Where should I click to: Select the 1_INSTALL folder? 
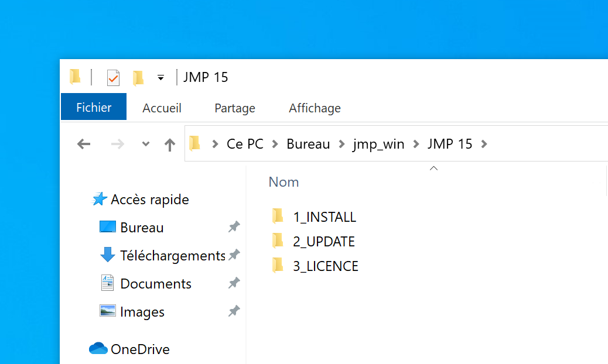tap(324, 217)
